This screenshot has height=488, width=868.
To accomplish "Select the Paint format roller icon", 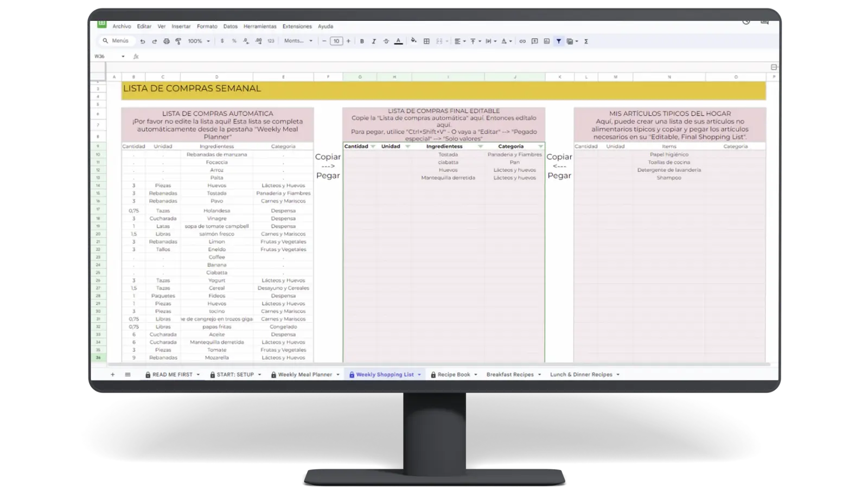I will click(x=178, y=41).
